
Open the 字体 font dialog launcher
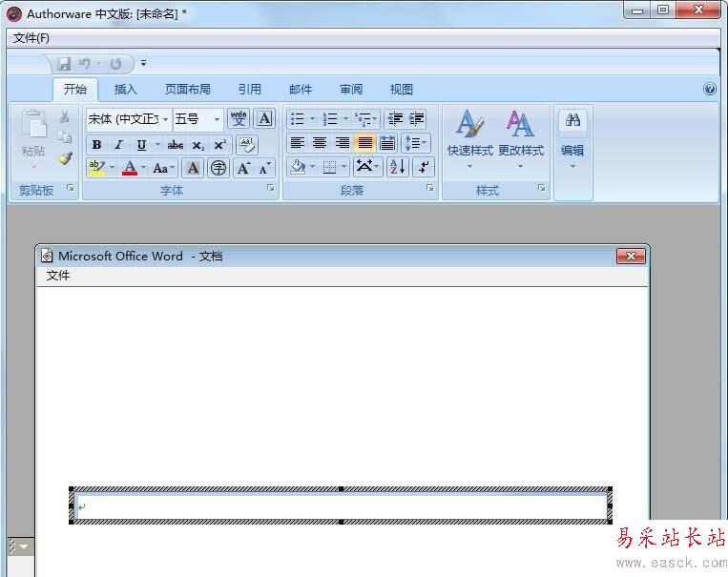[x=271, y=188]
